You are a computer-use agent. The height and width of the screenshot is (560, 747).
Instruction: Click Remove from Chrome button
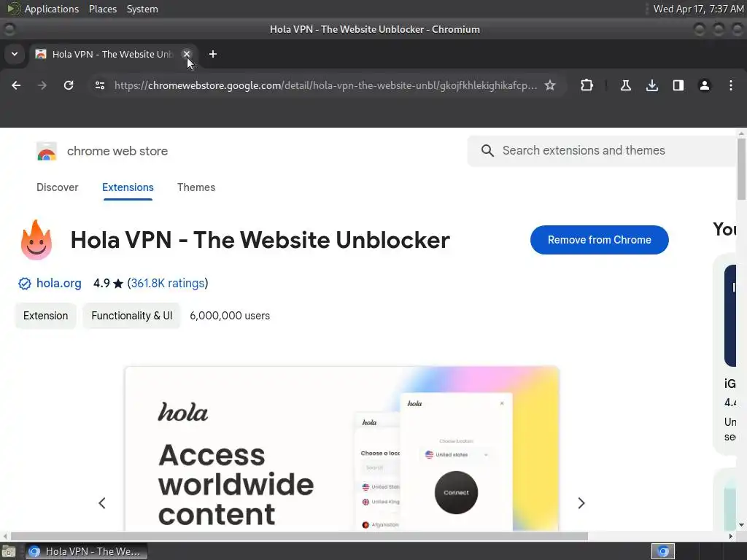[600, 239]
